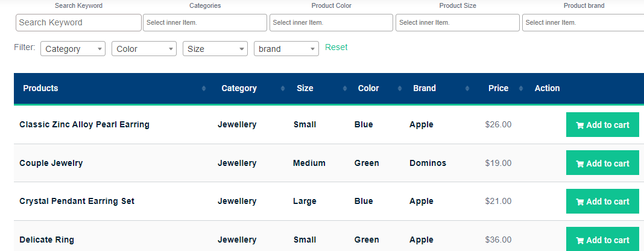Click the Product brand select field
The height and width of the screenshot is (251, 644).
tap(583, 22)
